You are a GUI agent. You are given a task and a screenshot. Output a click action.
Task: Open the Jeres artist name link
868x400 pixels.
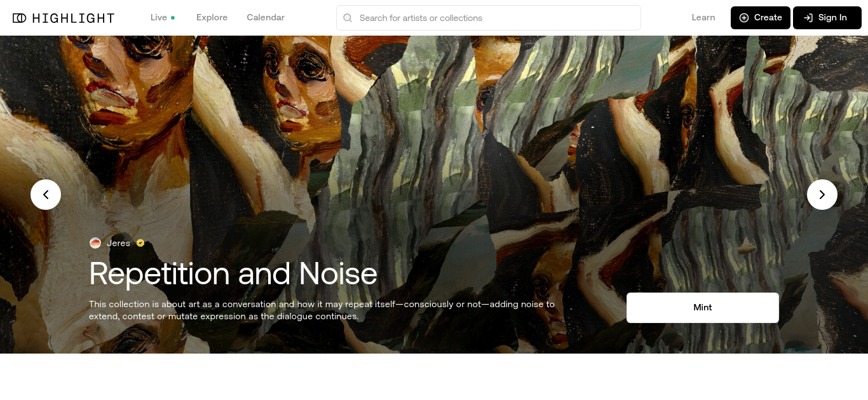(118, 243)
